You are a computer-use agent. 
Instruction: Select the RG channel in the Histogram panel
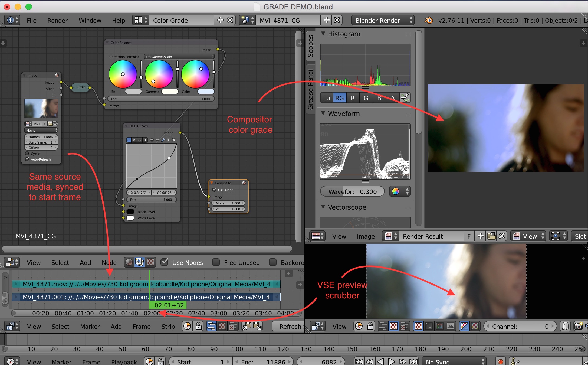(340, 98)
